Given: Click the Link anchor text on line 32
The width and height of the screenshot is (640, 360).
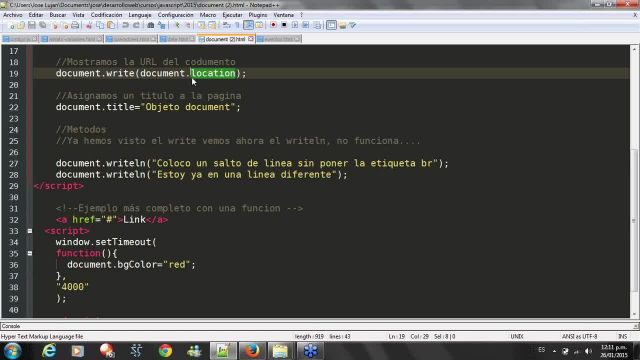Looking at the screenshot, I should [134, 220].
